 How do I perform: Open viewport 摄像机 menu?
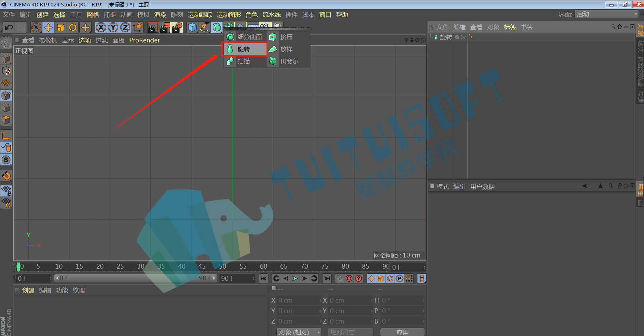48,40
